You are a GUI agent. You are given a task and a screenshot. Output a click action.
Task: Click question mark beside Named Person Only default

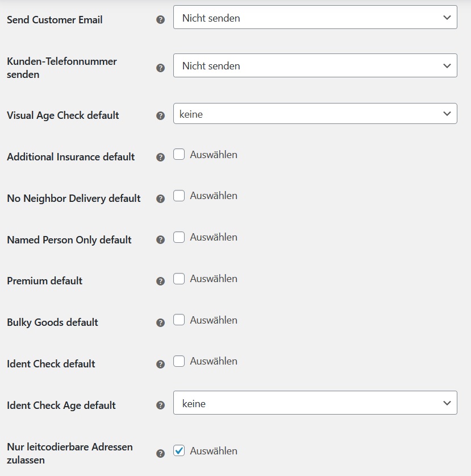click(160, 240)
